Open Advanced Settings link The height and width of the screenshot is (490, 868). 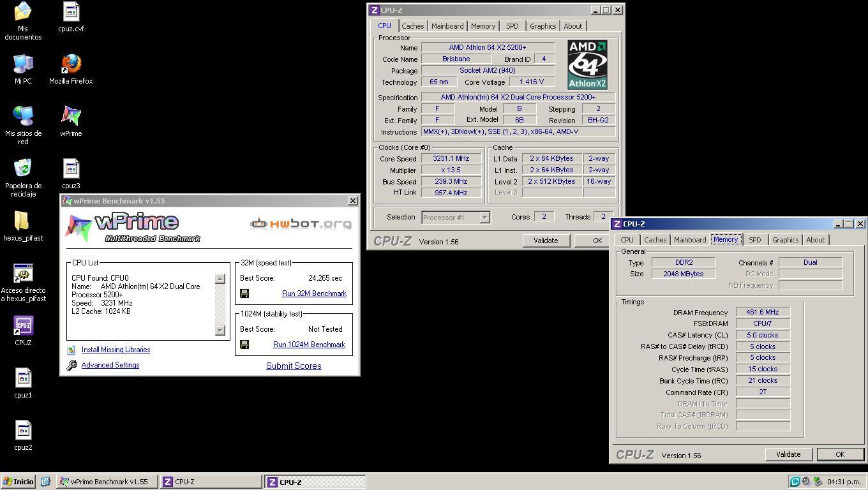[x=110, y=365]
